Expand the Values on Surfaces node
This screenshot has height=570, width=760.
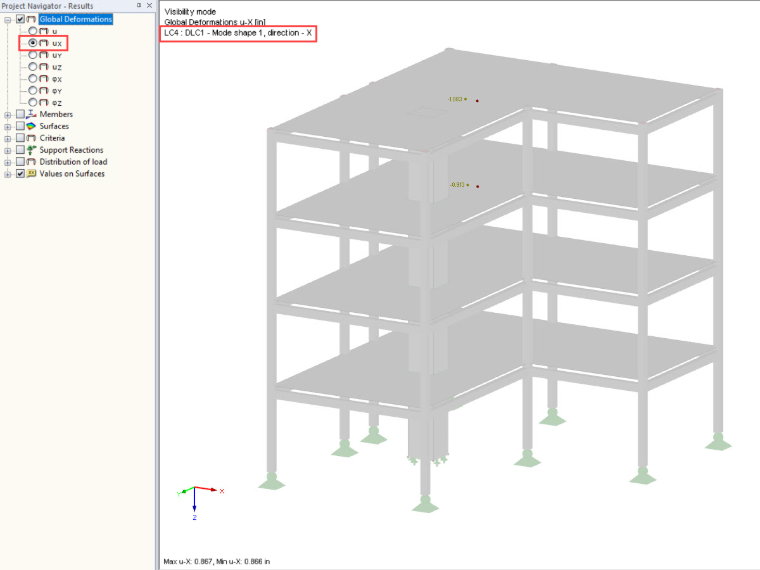click(x=8, y=174)
